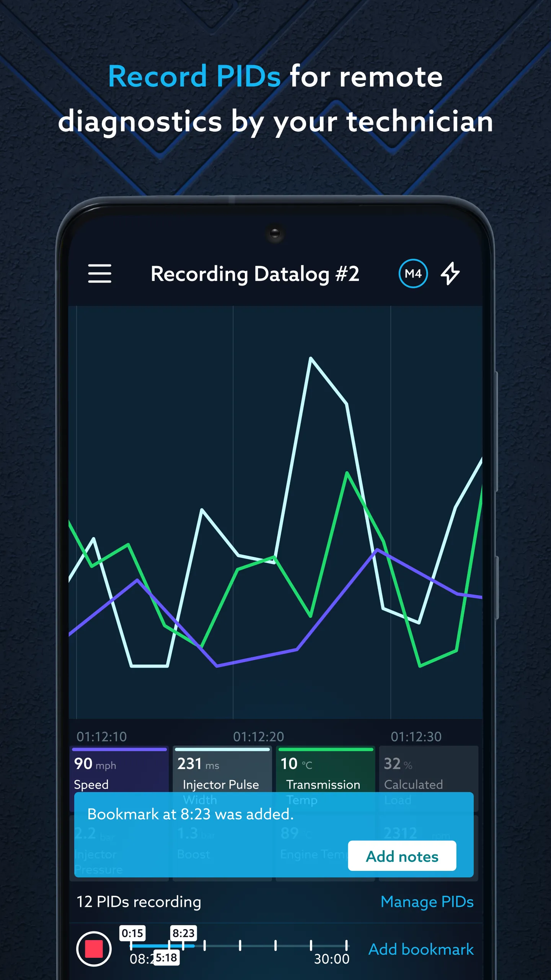Tap the lightning bolt icon
551x980 pixels.
[450, 273]
